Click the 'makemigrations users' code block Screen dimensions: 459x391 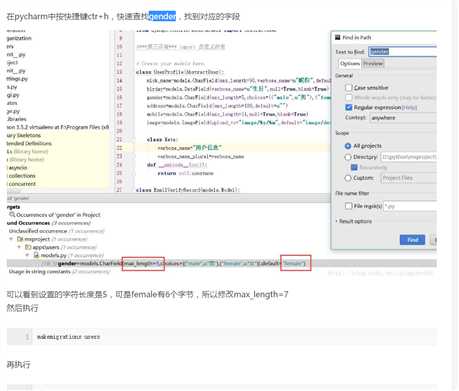pyautogui.click(x=222, y=337)
